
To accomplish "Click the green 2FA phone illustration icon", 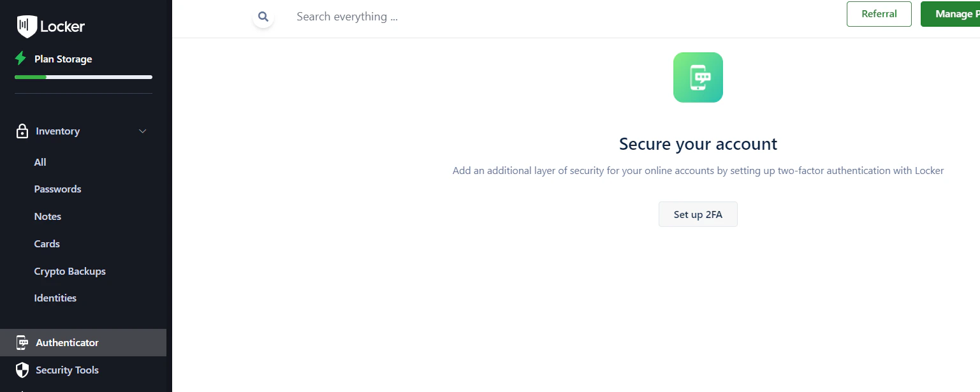I will [698, 76].
